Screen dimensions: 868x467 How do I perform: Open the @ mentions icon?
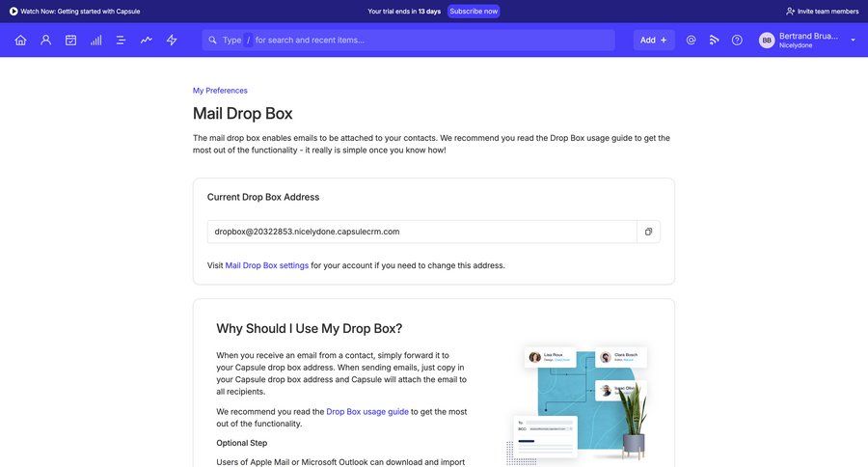click(691, 40)
